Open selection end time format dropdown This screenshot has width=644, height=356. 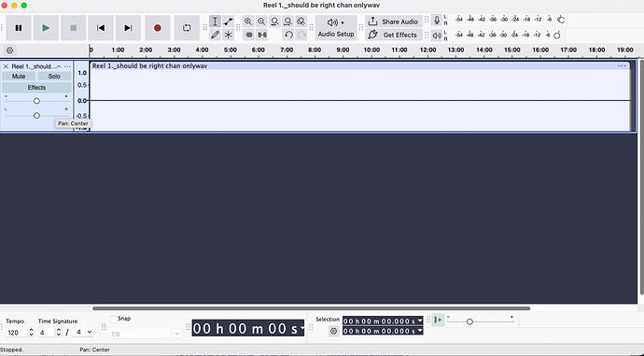[x=420, y=331]
